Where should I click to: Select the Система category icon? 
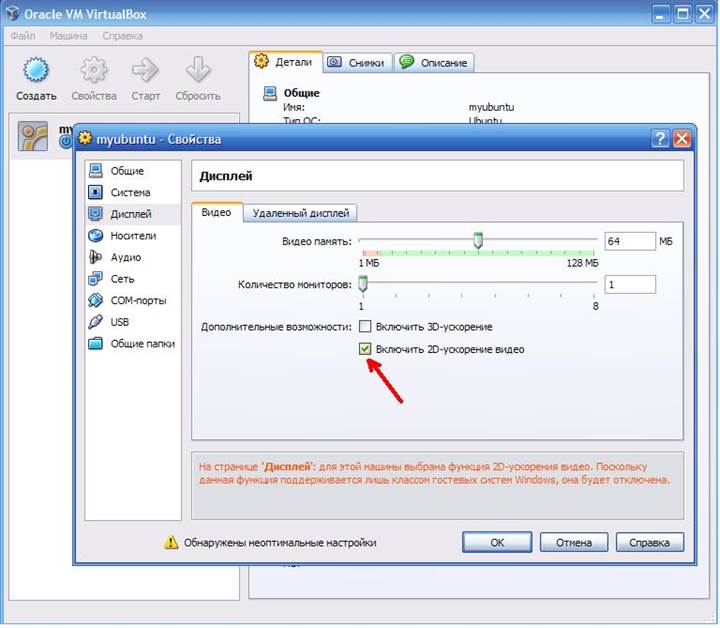coord(96,192)
